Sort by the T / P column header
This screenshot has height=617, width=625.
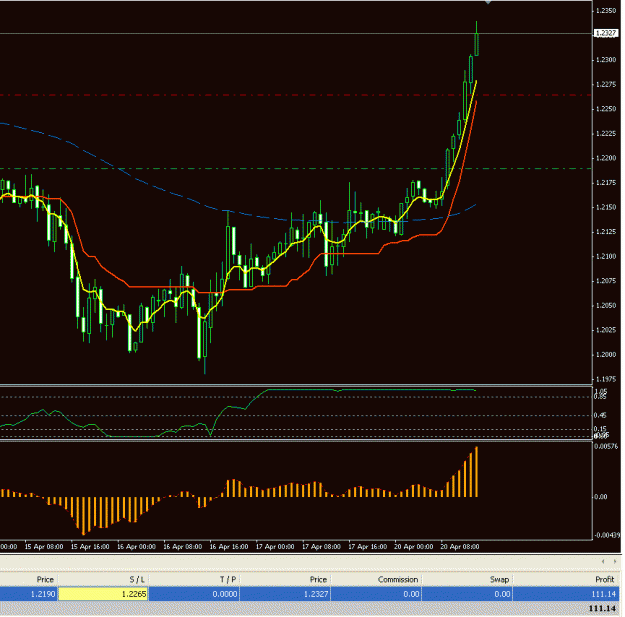228,580
